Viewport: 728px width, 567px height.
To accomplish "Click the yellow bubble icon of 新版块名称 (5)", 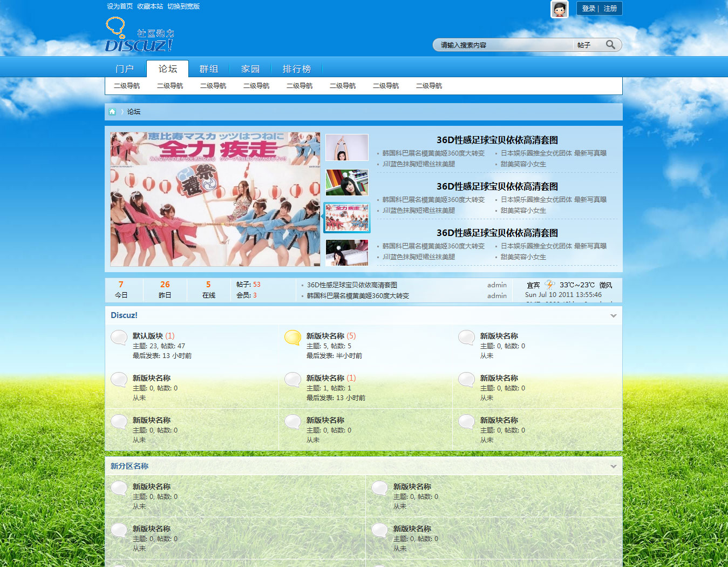I will pos(292,337).
